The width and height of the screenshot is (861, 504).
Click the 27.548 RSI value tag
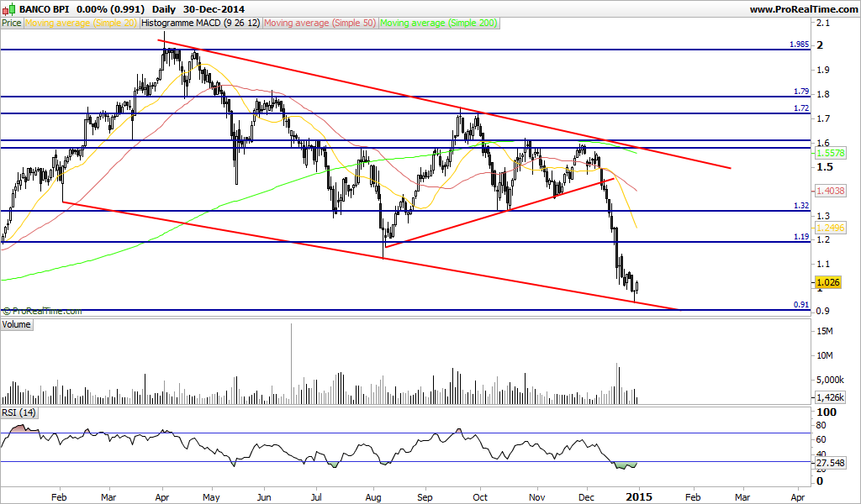tap(830, 464)
